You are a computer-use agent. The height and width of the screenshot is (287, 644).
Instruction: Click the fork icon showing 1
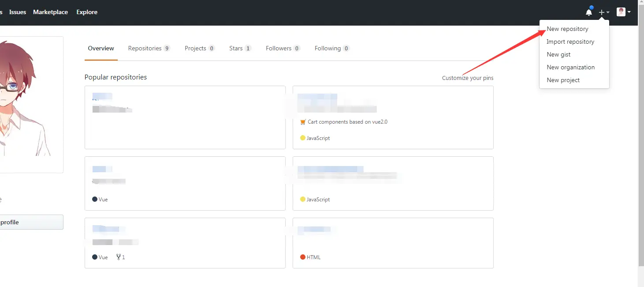pyautogui.click(x=120, y=257)
